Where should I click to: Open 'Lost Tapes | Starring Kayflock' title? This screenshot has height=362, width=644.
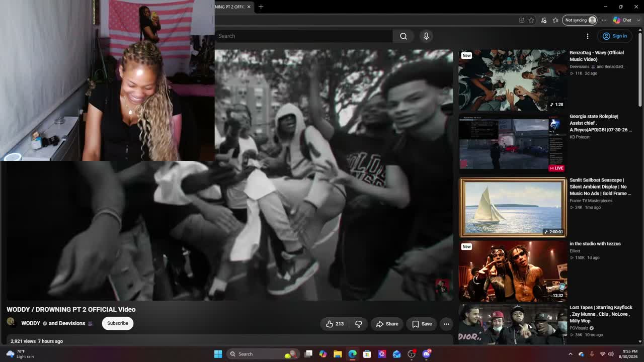[x=601, y=314]
